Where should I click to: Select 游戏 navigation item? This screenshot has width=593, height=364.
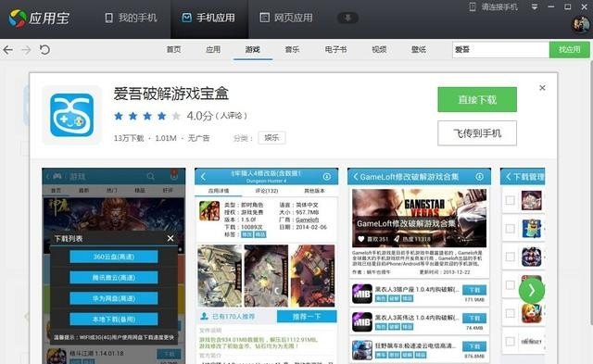[x=252, y=49]
